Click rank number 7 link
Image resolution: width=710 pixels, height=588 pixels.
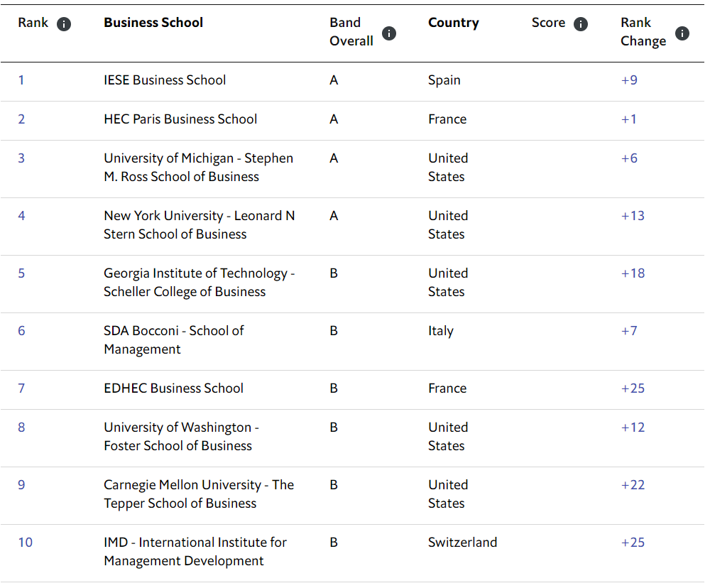[x=21, y=388]
